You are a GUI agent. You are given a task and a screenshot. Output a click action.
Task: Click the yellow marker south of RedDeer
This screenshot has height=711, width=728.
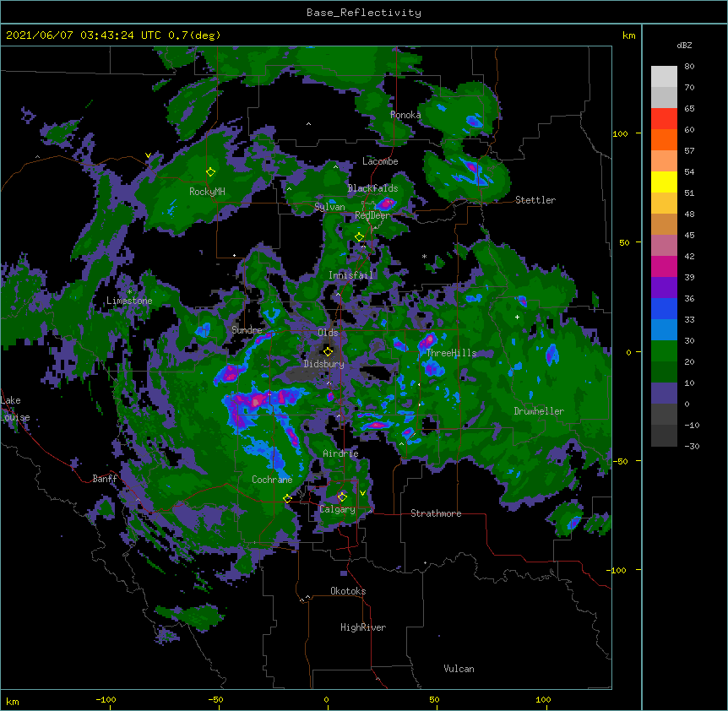(x=359, y=237)
